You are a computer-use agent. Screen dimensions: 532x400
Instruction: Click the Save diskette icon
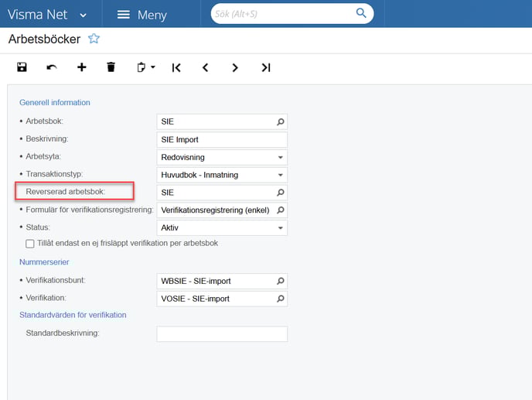point(22,67)
